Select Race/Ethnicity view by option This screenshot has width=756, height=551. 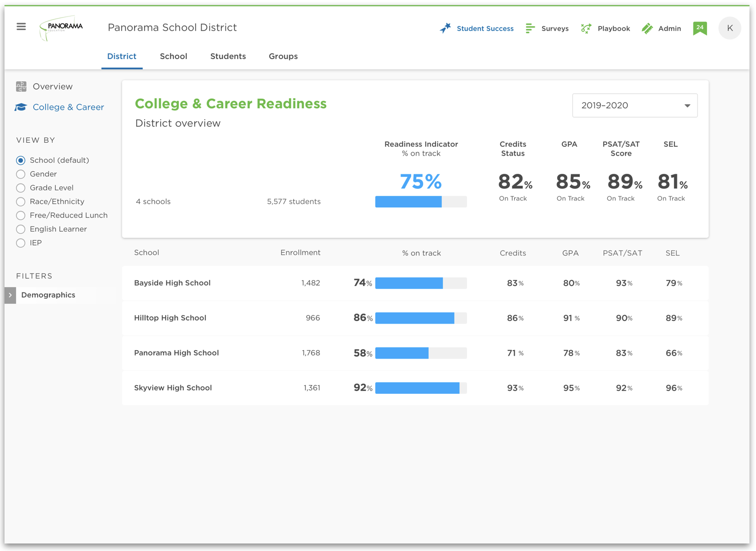pyautogui.click(x=21, y=202)
